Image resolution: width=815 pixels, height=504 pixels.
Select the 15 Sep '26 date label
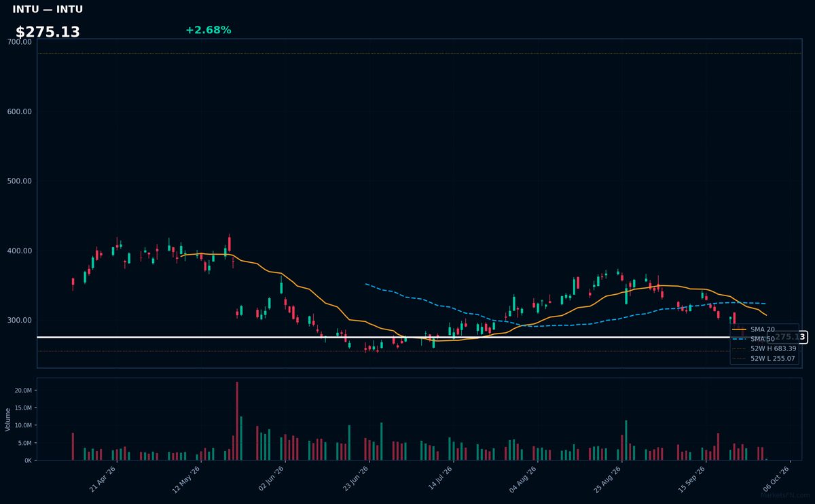click(x=692, y=479)
